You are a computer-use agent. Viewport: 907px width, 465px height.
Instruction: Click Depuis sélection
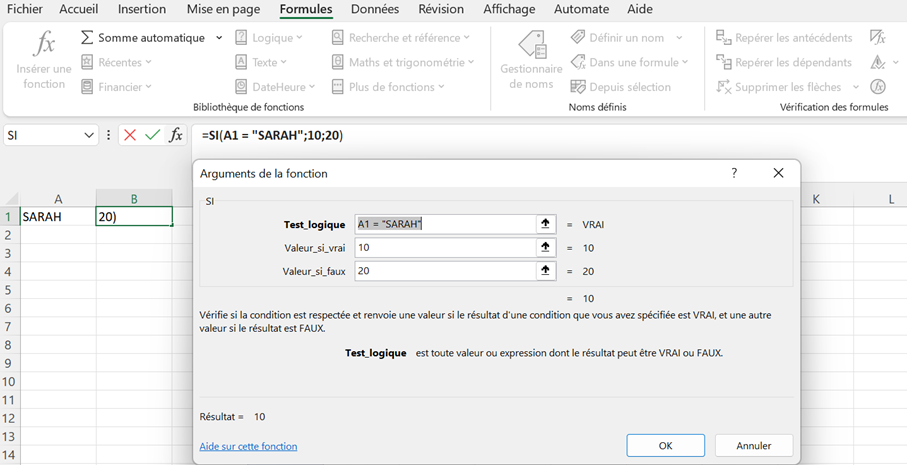pos(620,87)
